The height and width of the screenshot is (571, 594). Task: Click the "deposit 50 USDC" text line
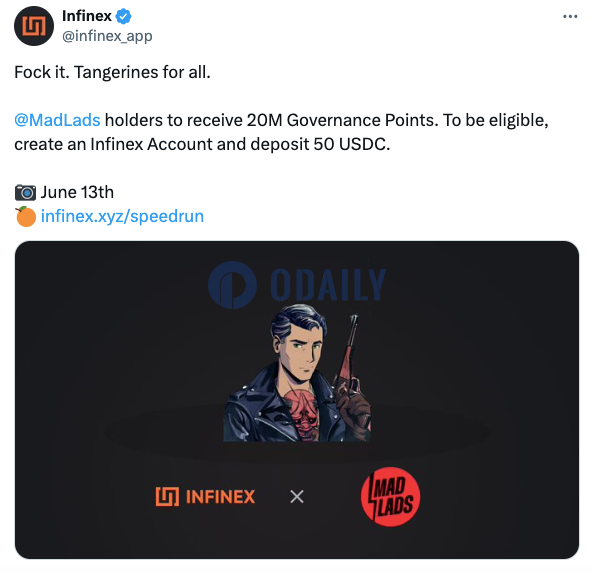click(x=202, y=144)
